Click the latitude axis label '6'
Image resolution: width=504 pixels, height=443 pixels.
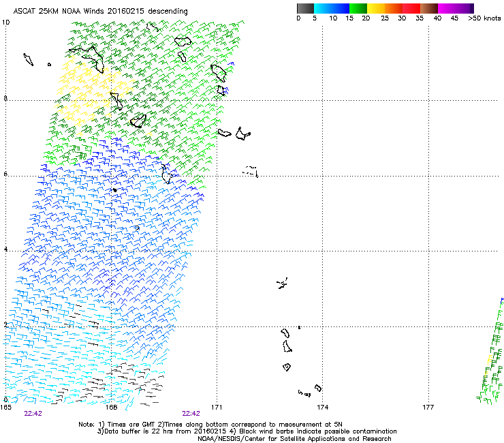(x=5, y=174)
